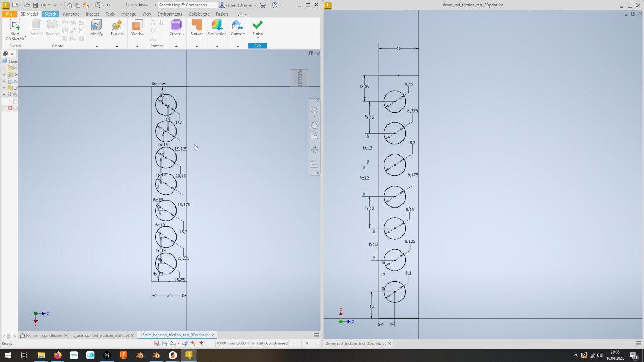Screen dimensions: 644x362
Task: Expand the Simulation panel dropdown arrow
Action: tap(217, 47)
